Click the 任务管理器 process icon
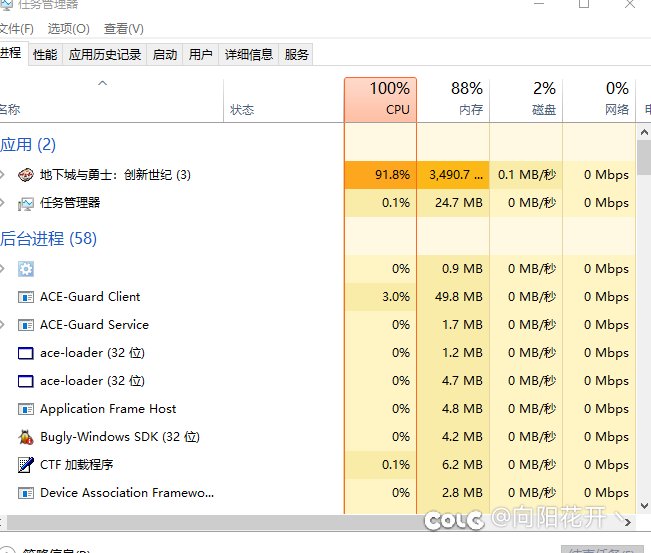The image size is (651, 553). coord(26,203)
